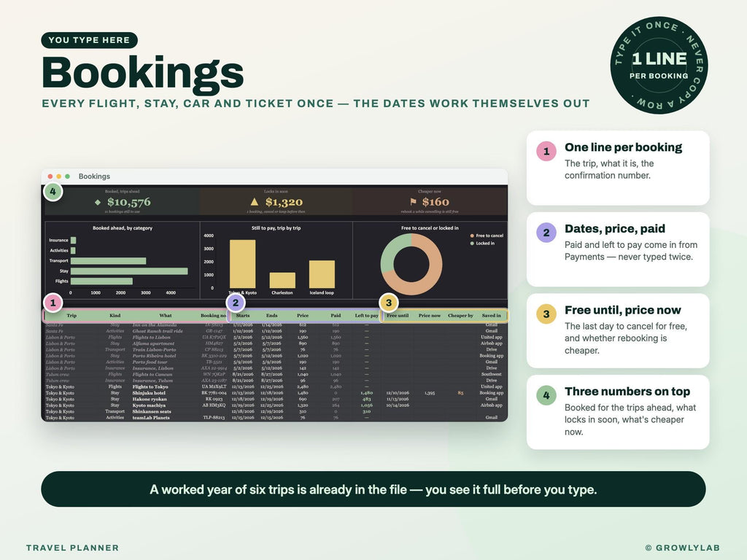
Task: Select the Ghost Ranch trail ride cell
Action: point(158,332)
